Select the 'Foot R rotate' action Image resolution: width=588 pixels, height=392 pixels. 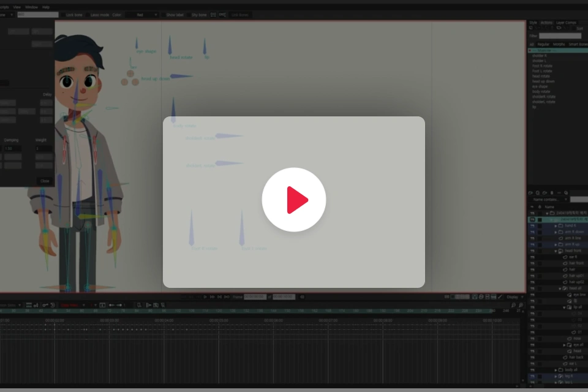pyautogui.click(x=542, y=66)
